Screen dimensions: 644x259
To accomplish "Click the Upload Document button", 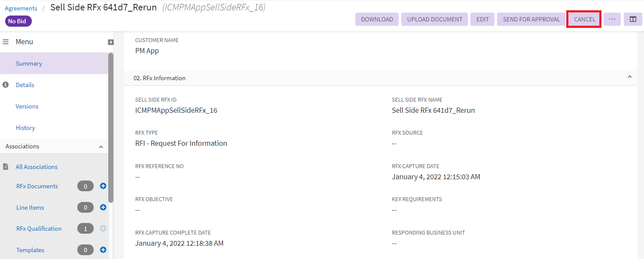I will [434, 19].
